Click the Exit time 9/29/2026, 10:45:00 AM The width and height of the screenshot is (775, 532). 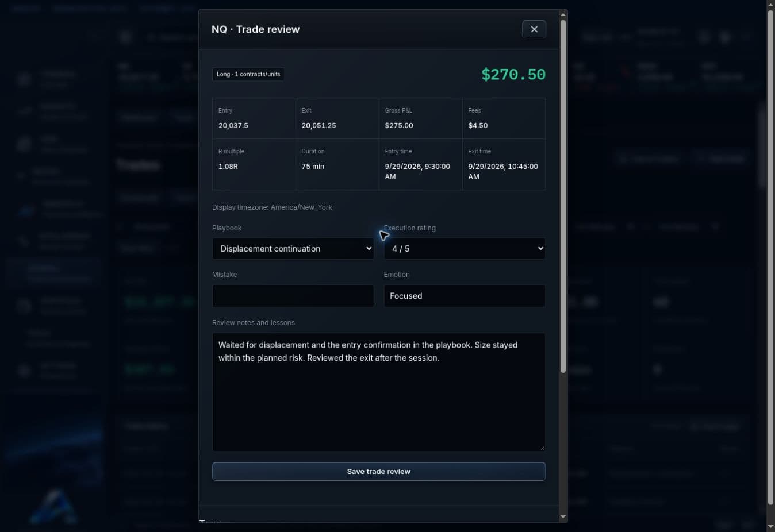pos(503,171)
